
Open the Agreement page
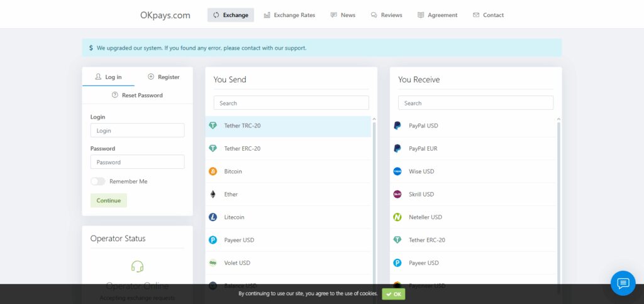coord(438,15)
